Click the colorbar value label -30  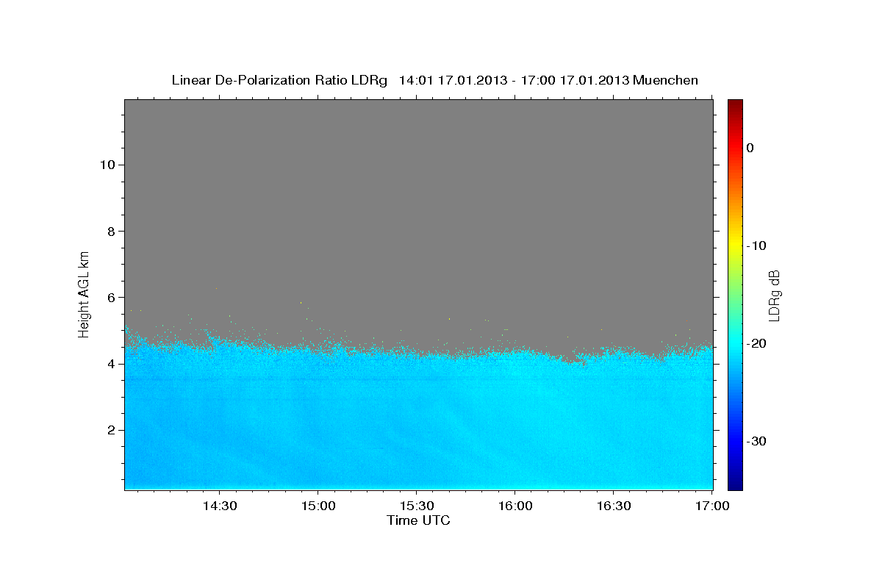[x=756, y=441]
